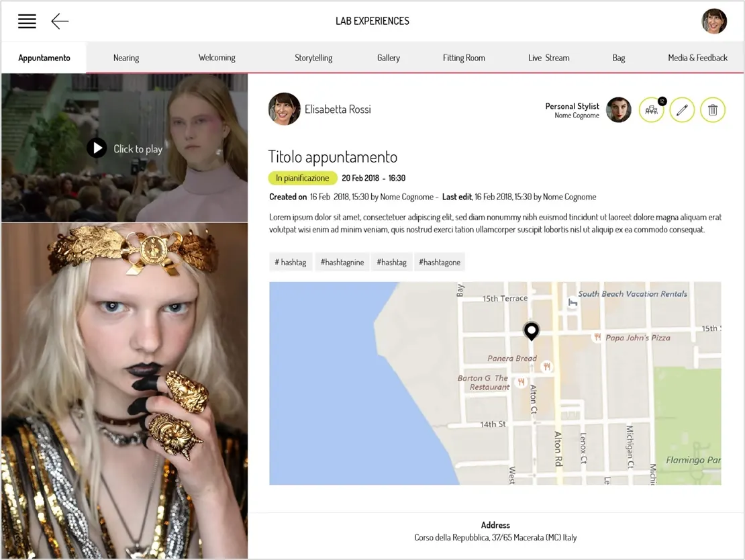Image resolution: width=745 pixels, height=560 pixels.
Task: Open the Storytelling tab
Action: click(x=313, y=58)
